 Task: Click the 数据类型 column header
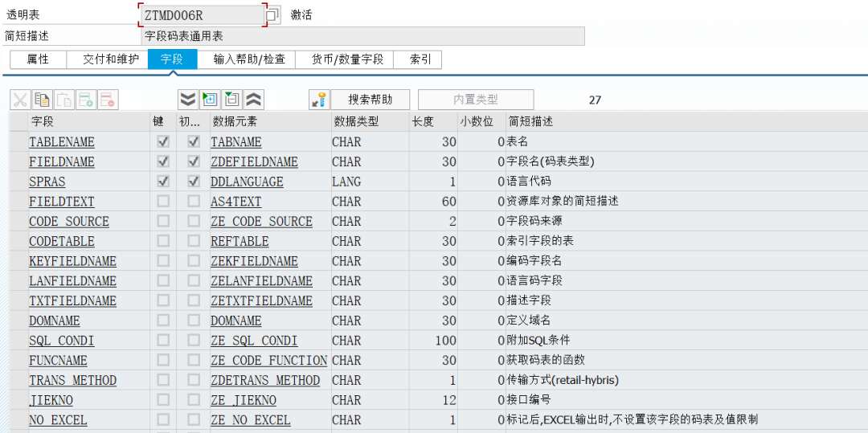(370, 122)
